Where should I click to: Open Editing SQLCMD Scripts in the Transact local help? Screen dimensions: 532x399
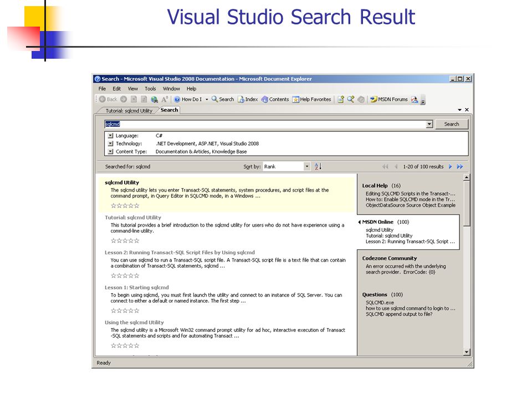click(x=410, y=194)
